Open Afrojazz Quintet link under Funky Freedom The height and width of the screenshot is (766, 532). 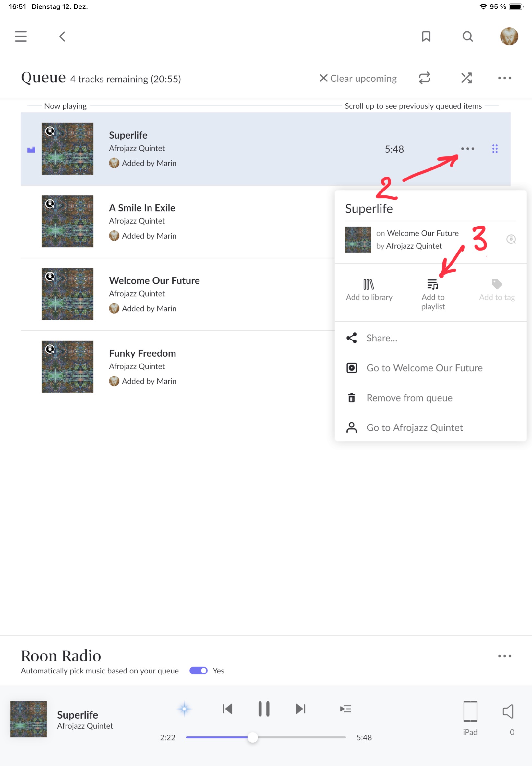137,366
